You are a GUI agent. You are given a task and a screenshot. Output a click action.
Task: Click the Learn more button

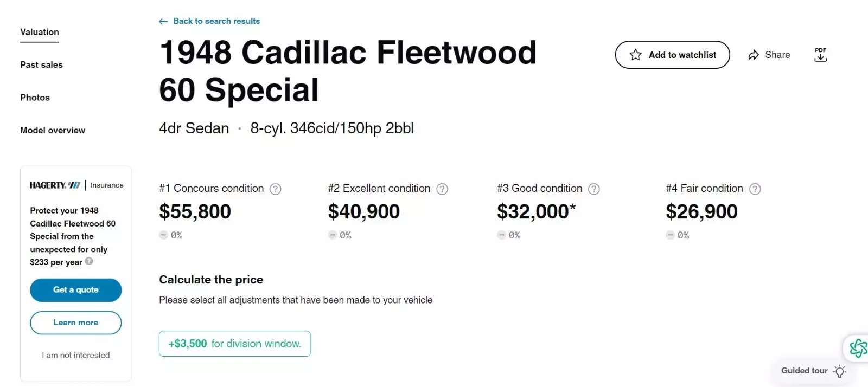point(75,322)
